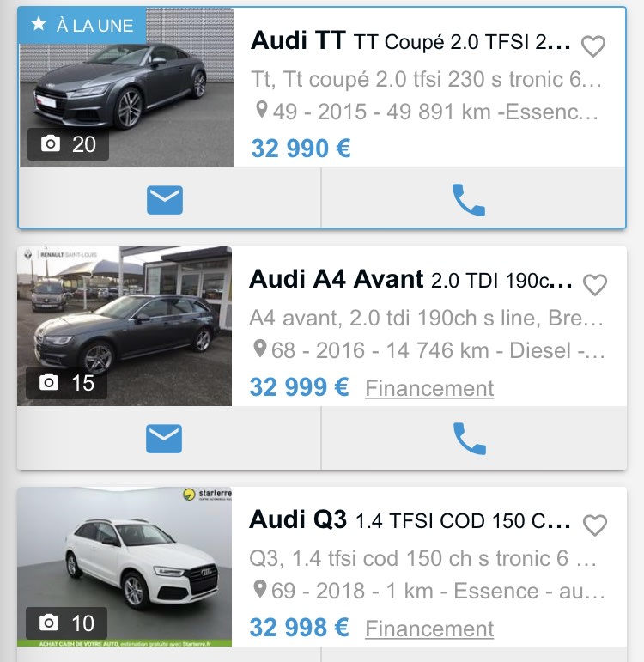
Task: Open Audi Q3 photo count badge
Action: point(68,623)
